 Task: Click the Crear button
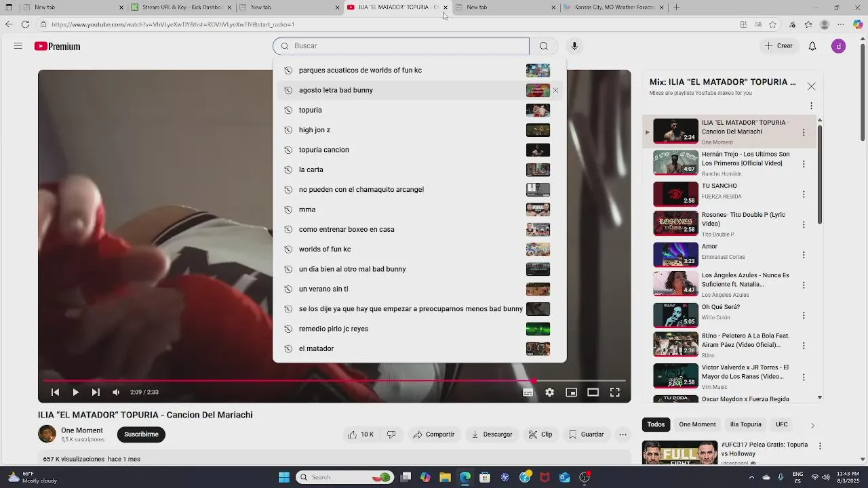pos(778,46)
